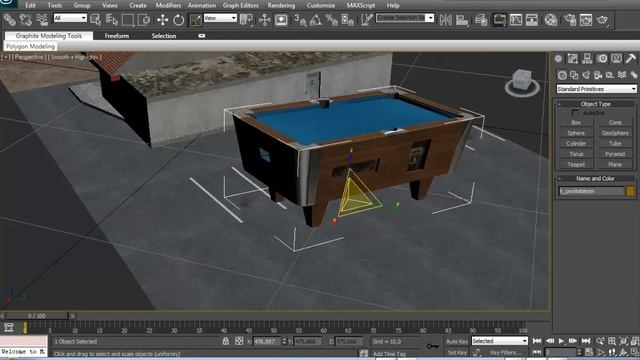This screenshot has width=640, height=360.
Task: Click the Unlink Selection icon
Action: [x=26, y=20]
